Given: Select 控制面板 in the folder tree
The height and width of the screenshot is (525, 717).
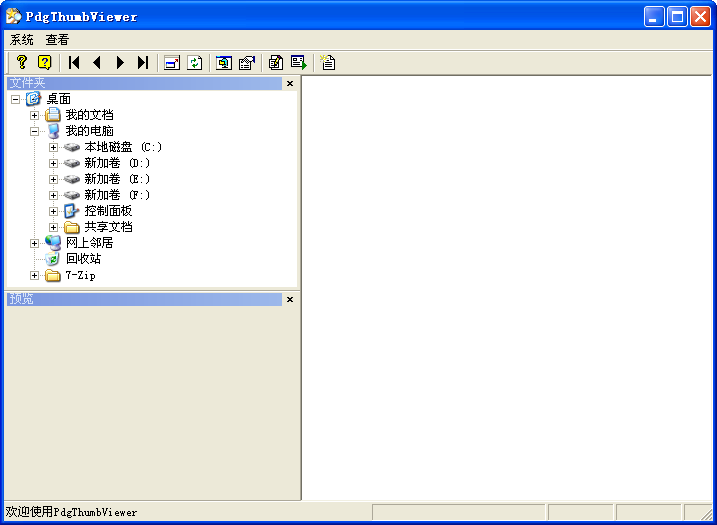Looking at the screenshot, I should point(107,211).
